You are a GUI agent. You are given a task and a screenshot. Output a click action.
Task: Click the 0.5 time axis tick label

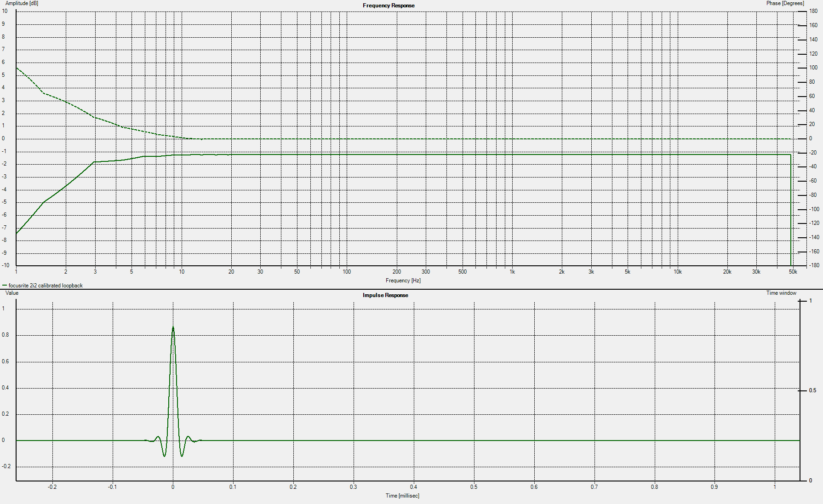[x=474, y=487]
